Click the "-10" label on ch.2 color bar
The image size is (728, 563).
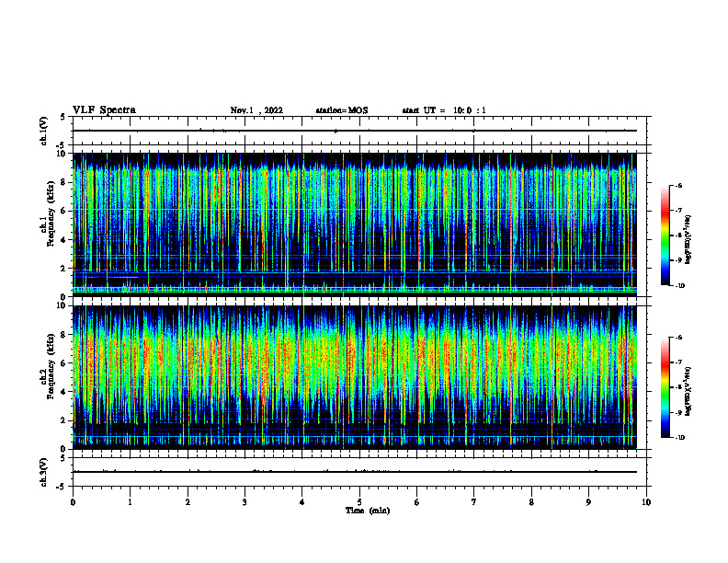click(680, 437)
